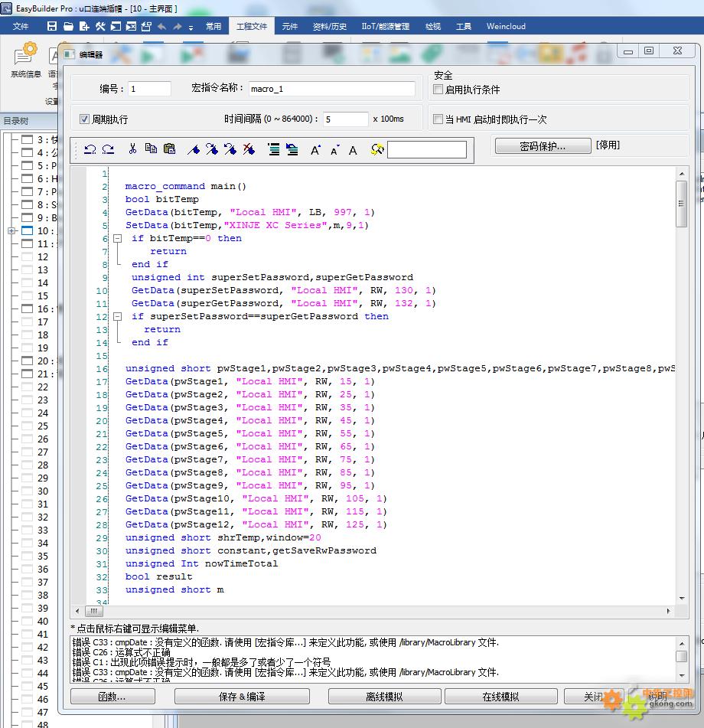The image size is (704, 728).
Task: Click horizontal scrollbar left arrow
Action: click(77, 611)
